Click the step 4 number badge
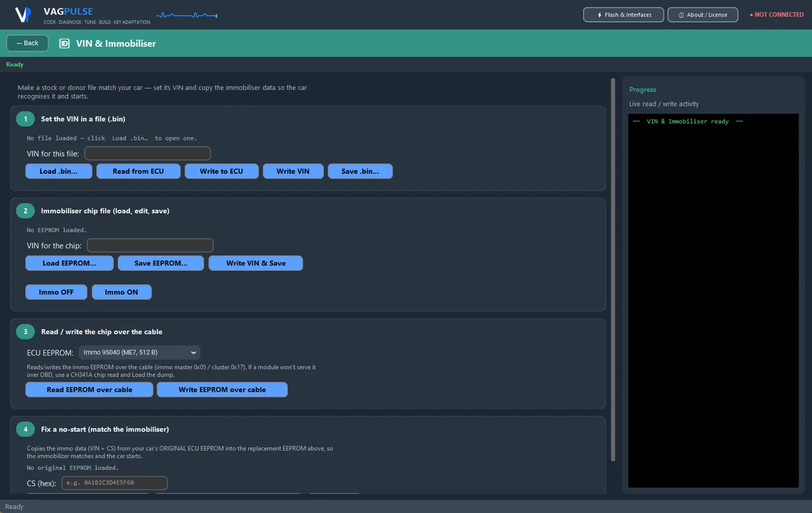 click(25, 429)
